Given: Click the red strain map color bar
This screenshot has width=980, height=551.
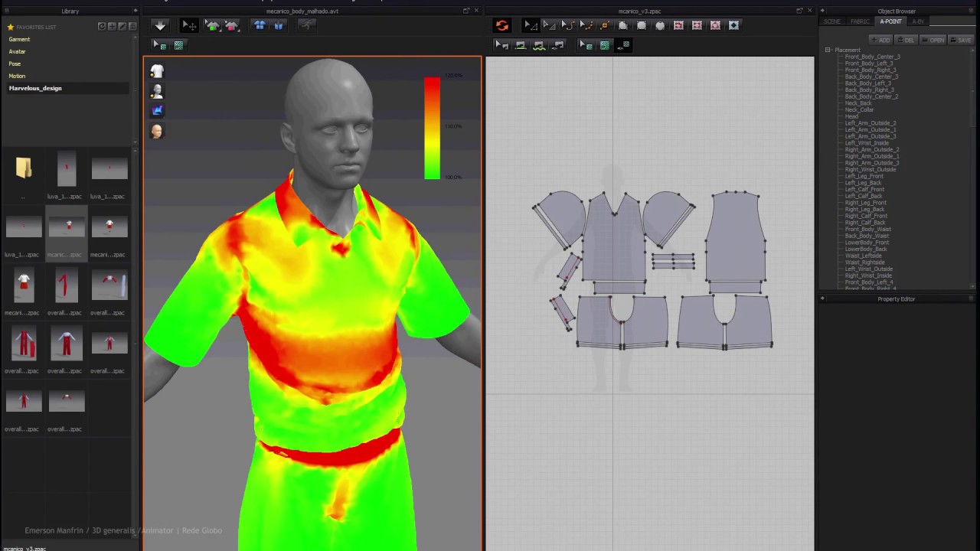Looking at the screenshot, I should tap(432, 128).
